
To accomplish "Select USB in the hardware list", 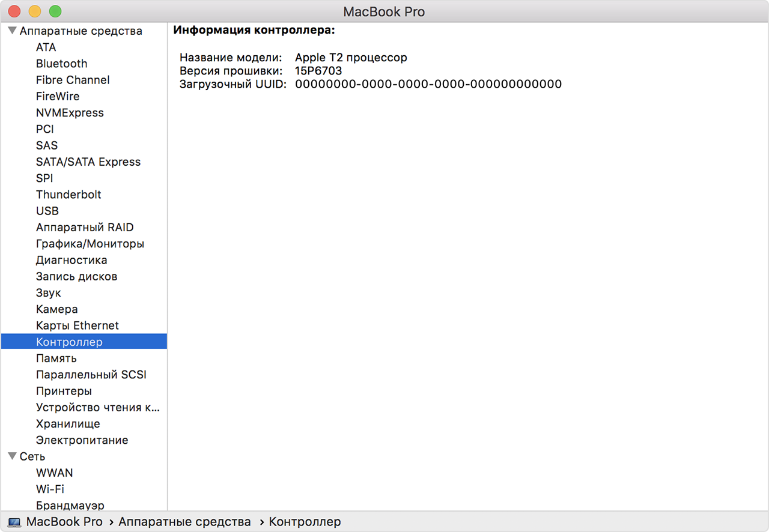I will click(x=47, y=211).
